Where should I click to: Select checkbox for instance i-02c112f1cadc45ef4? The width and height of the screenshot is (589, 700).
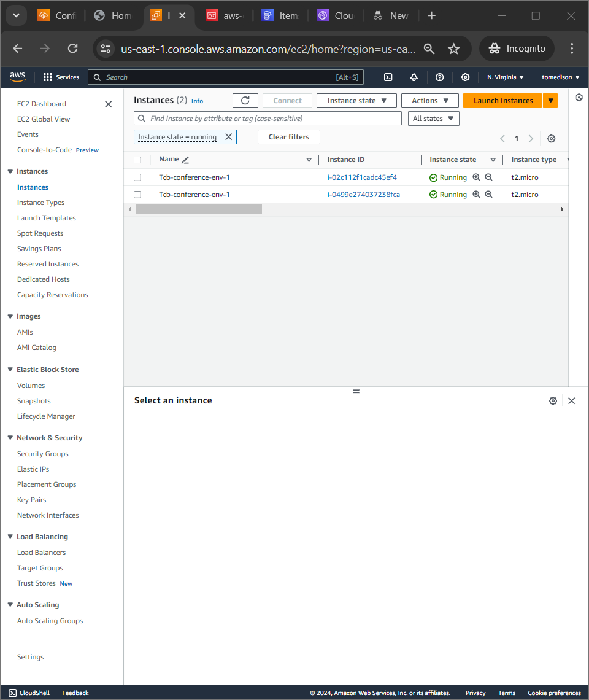tap(137, 177)
